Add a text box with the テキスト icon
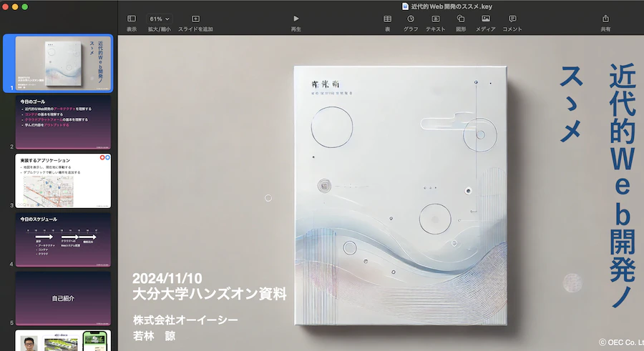Screen dimensions: 644x351 click(x=435, y=19)
